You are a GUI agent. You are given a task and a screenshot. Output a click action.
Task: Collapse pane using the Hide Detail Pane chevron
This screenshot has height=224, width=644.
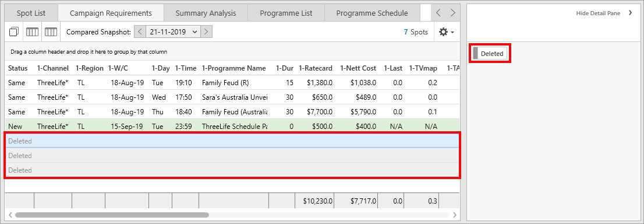point(631,13)
